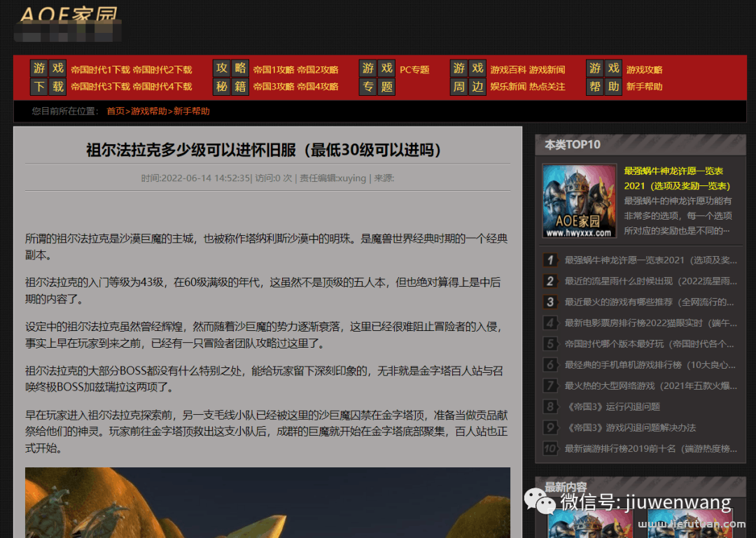Screen dimensions: 756x538
Task: Click the 本类TOP10 panel header
Action: (640, 145)
